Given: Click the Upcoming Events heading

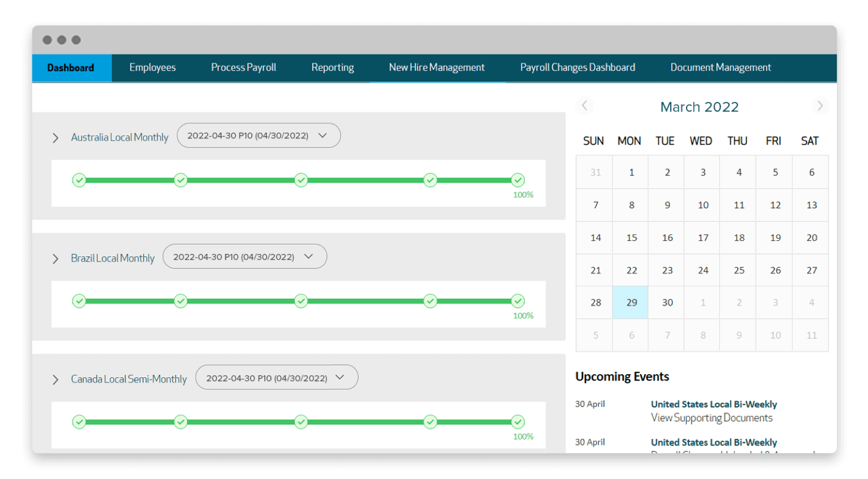Looking at the screenshot, I should (622, 376).
